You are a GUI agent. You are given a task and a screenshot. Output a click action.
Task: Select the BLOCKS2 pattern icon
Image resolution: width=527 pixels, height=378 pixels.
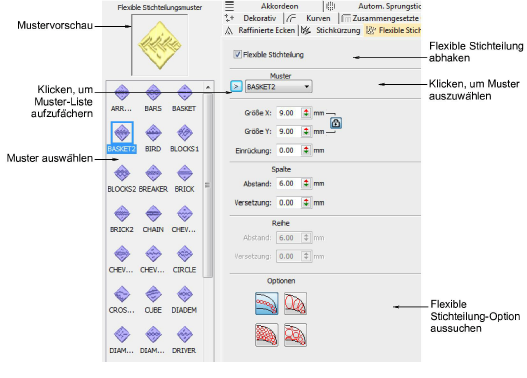pyautogui.click(x=122, y=173)
